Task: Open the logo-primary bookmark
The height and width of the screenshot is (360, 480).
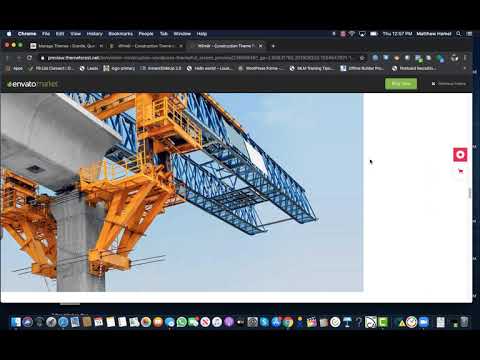Action: pyautogui.click(x=119, y=68)
